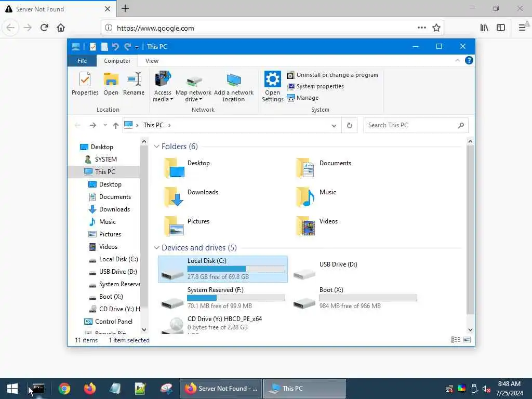Image resolution: width=532 pixels, height=399 pixels.
Task: Bookmark this page with star icon
Action: (436, 28)
